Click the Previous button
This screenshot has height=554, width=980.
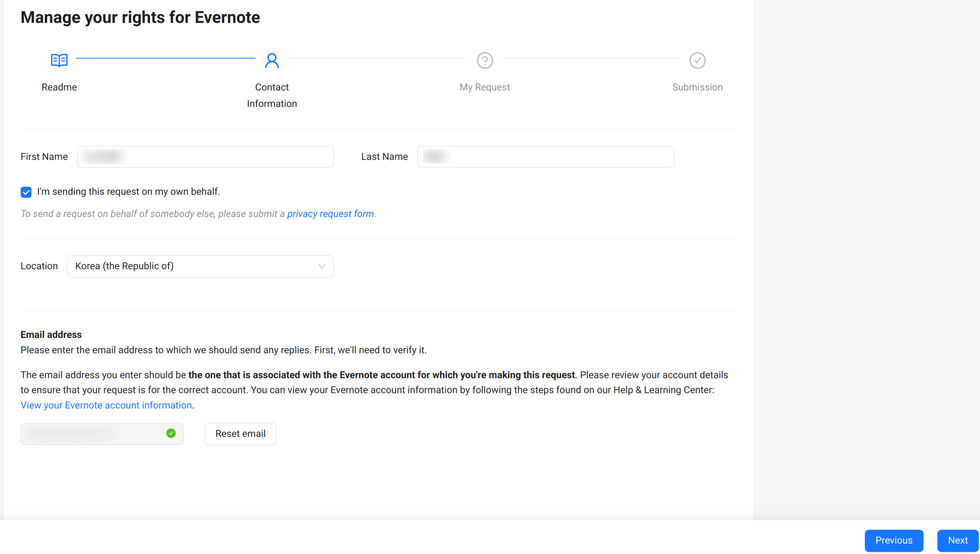coord(894,540)
